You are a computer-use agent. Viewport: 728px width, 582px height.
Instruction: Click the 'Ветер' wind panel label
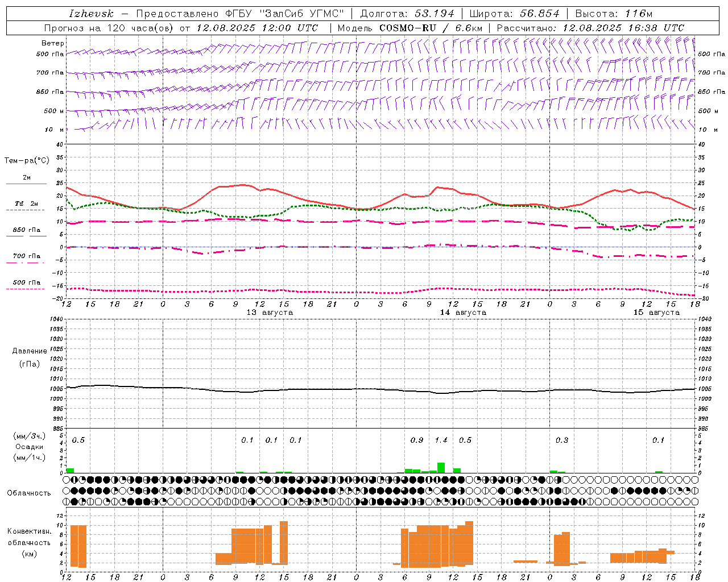click(x=53, y=43)
